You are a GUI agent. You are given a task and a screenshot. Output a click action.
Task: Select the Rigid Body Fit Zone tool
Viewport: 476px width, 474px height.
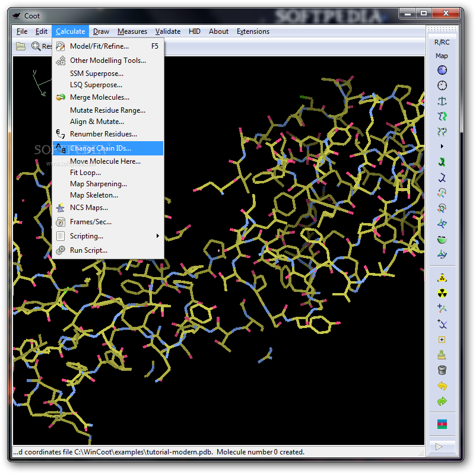442,116
